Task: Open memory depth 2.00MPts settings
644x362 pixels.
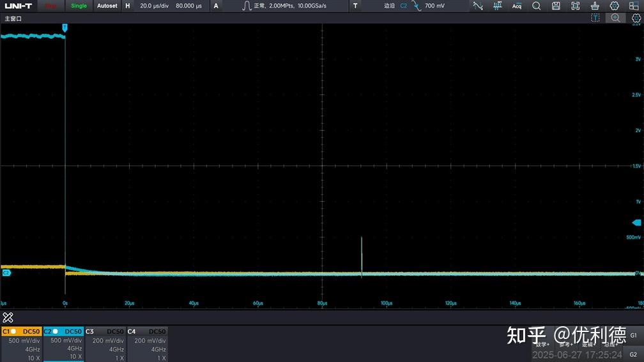Action: coord(281,6)
